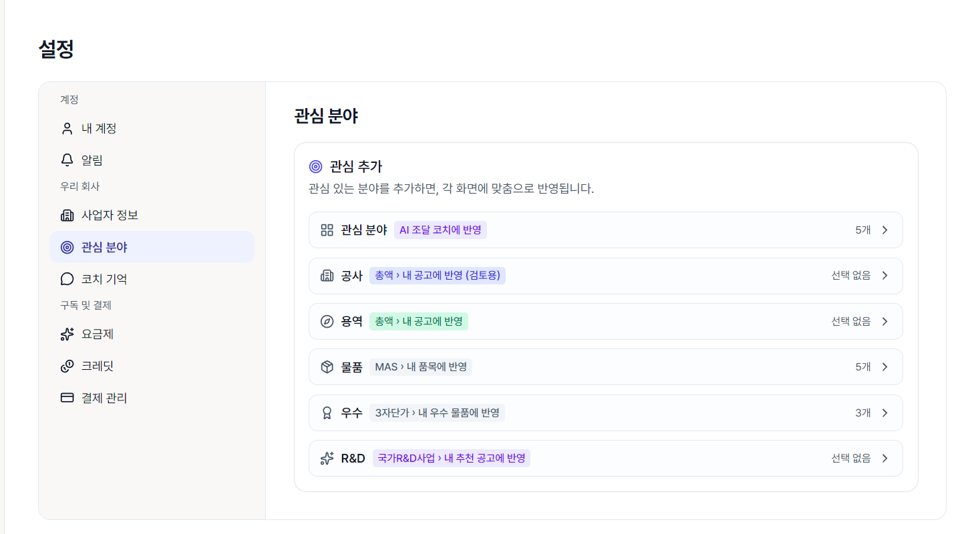Click the person icon beside 내 계정

(67, 128)
